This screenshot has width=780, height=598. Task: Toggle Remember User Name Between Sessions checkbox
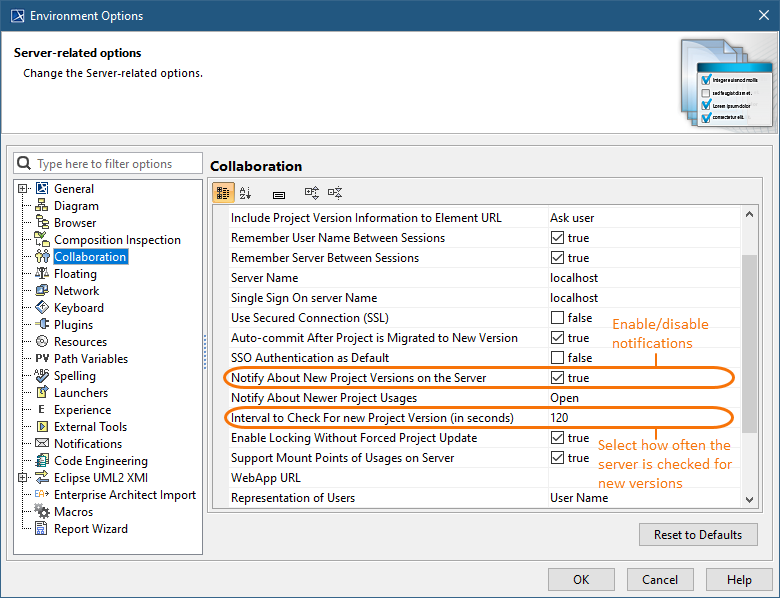pos(558,238)
